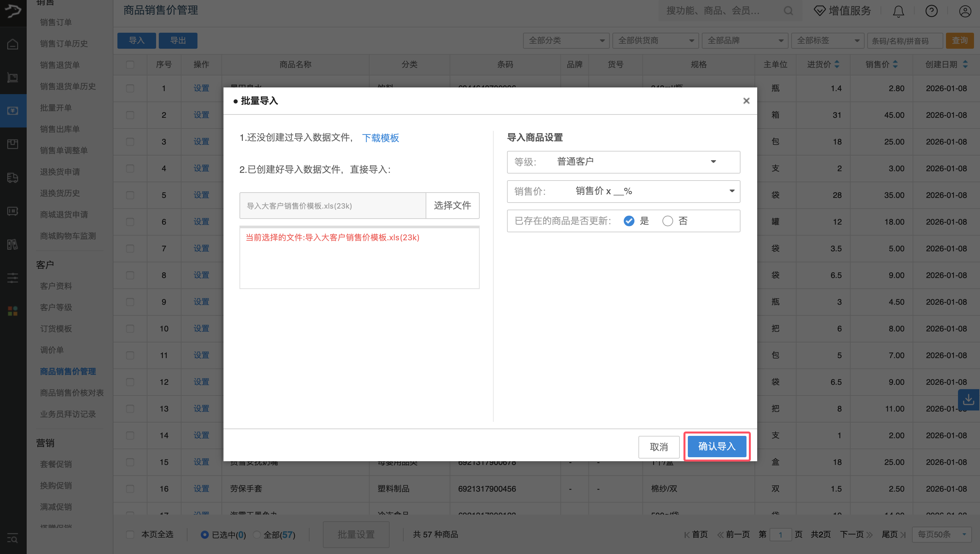
Task: Open 客户等级 from the customer menu
Action: [56, 307]
